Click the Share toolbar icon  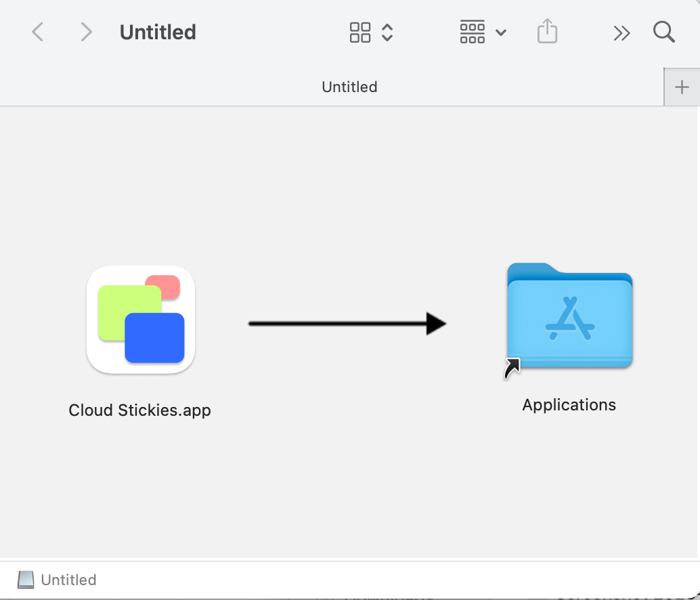(x=547, y=30)
